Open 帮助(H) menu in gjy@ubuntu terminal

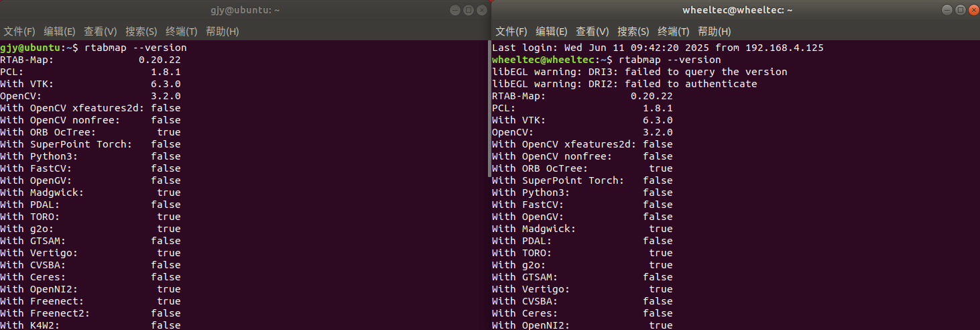[x=222, y=32]
